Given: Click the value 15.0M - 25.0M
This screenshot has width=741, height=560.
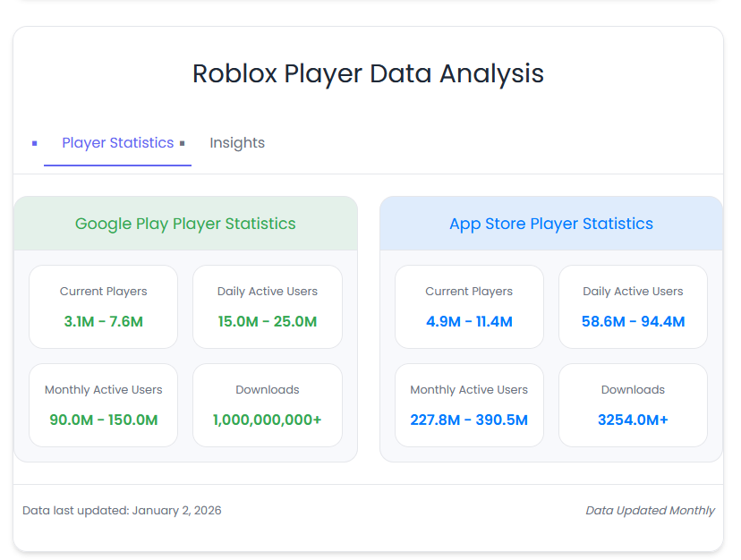Looking at the screenshot, I should click(268, 321).
